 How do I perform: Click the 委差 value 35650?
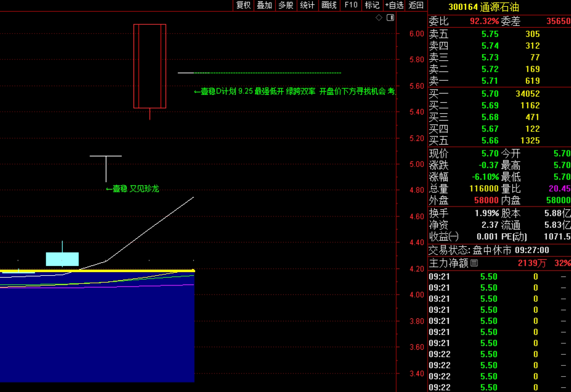[x=558, y=21]
